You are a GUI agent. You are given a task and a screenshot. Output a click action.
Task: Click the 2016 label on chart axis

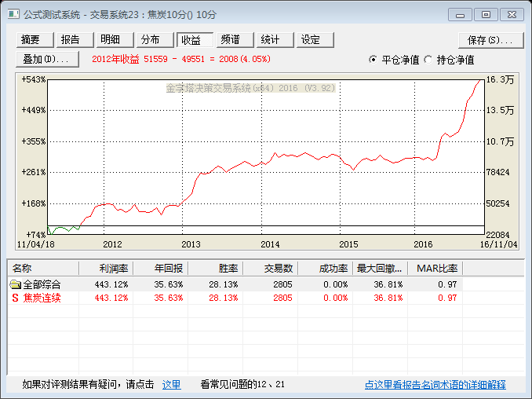pyautogui.click(x=423, y=244)
